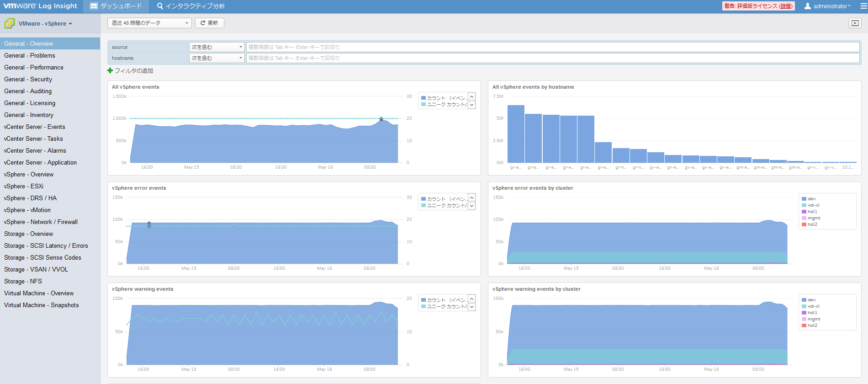Click the hostname filter value input field
Screen dimensions: 868x384
(x=553, y=58)
